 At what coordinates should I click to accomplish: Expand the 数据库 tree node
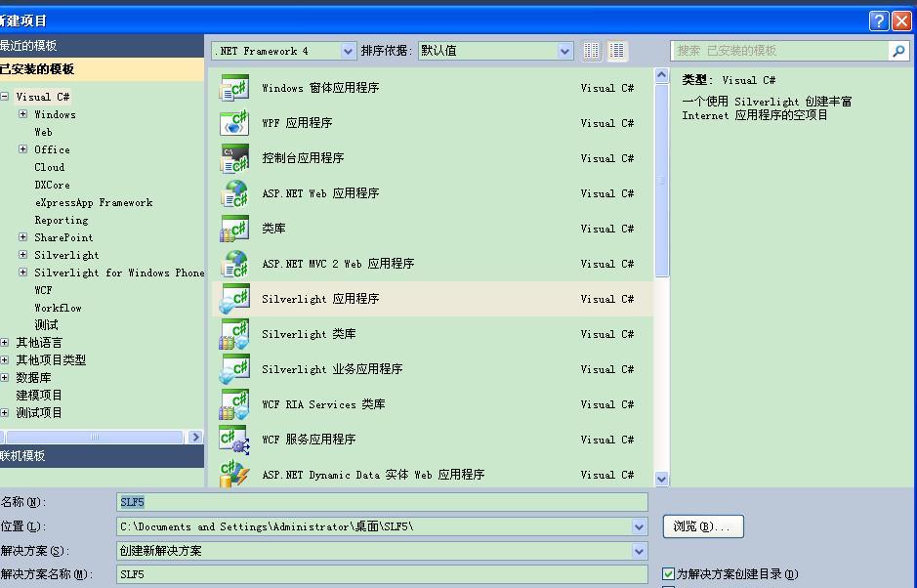point(5,377)
